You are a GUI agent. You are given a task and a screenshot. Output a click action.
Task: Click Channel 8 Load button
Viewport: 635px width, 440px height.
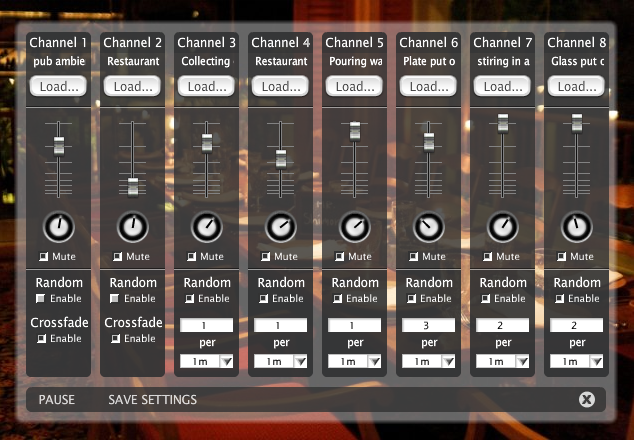coord(576,86)
